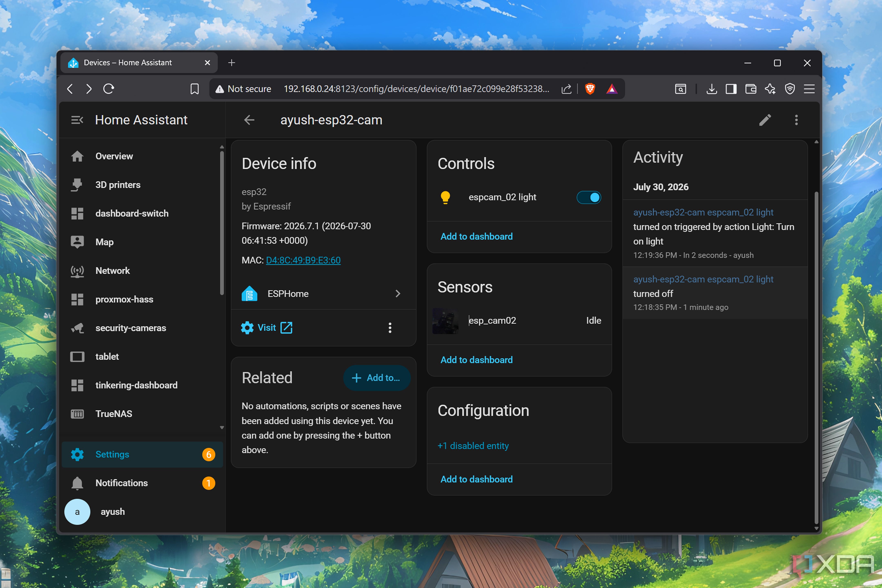Open Notifications panel

click(x=143, y=483)
